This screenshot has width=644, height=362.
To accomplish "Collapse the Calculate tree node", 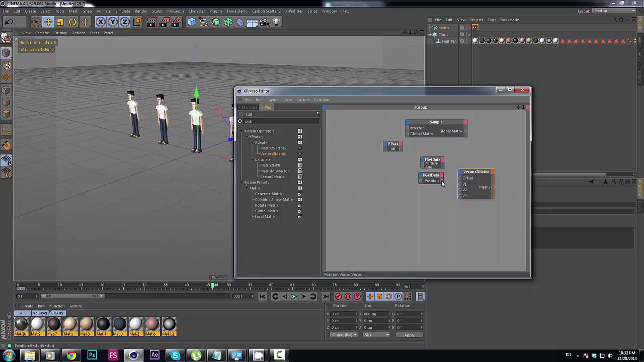I will pos(252,160).
